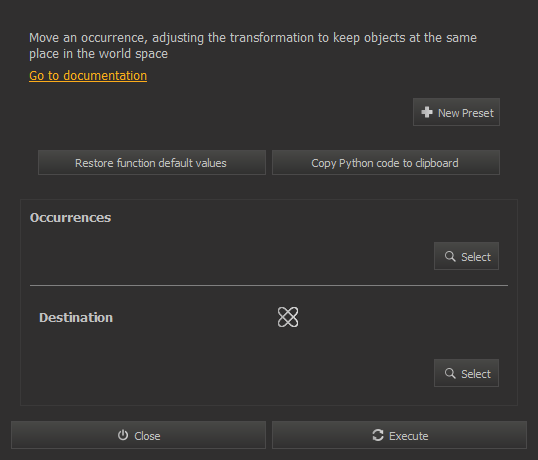Image resolution: width=538 pixels, height=460 pixels.
Task: Click the Occurrences section heading
Action: click(70, 217)
